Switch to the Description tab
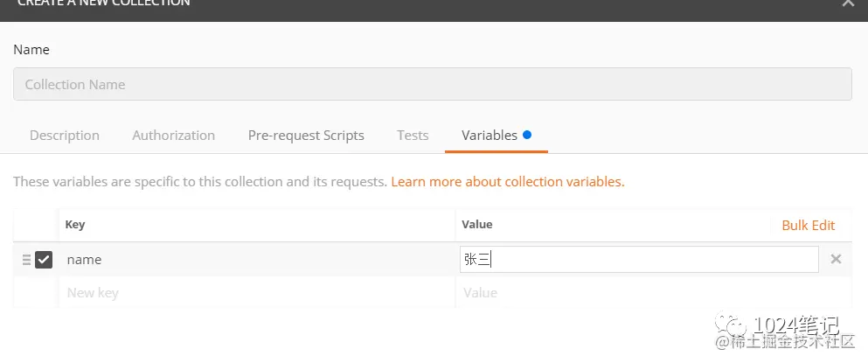Screen dimensions: 868x363 [65, 136]
